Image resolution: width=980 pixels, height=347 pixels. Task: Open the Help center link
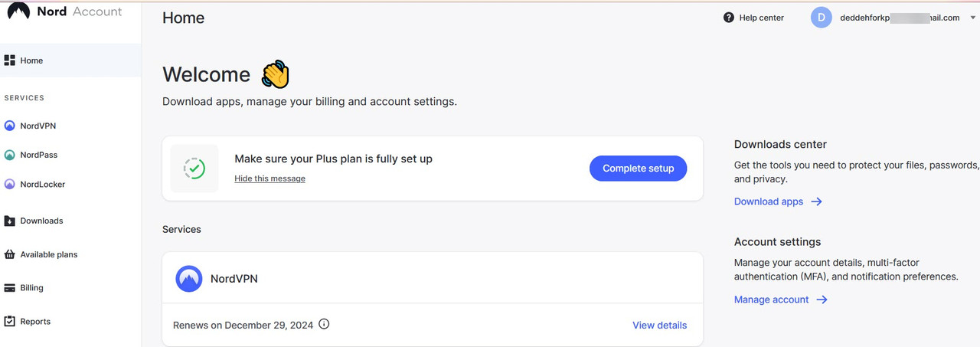(x=761, y=18)
